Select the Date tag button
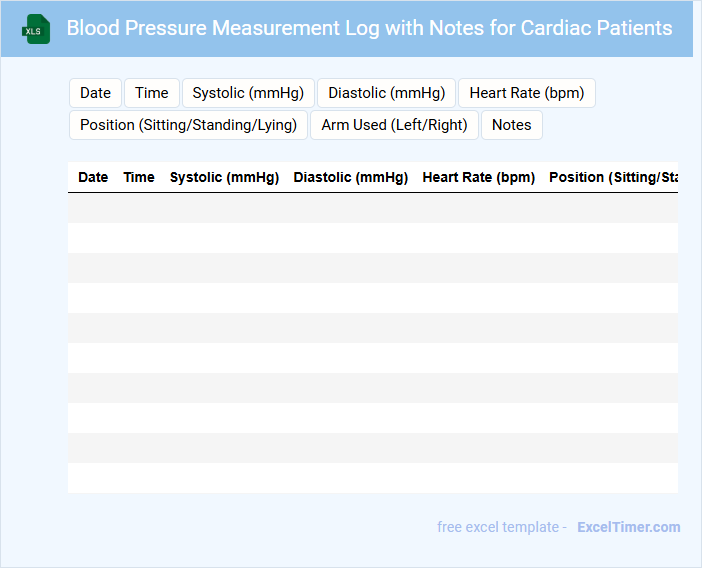702x568 pixels. pyautogui.click(x=95, y=93)
